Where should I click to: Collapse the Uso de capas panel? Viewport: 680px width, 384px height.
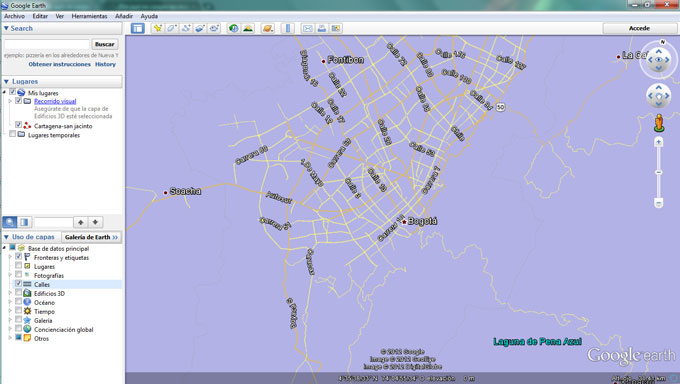(6, 237)
